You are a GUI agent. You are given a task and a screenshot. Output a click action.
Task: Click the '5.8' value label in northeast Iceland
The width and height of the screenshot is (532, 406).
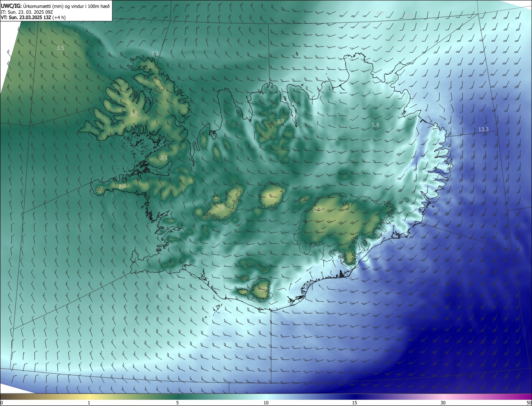[375, 125]
